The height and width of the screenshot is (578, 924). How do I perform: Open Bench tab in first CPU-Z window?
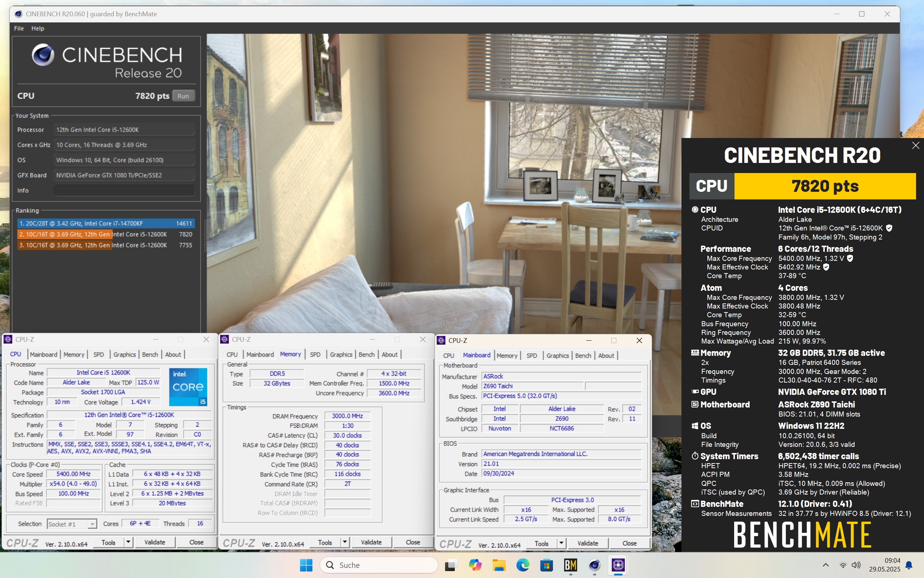[x=150, y=354]
